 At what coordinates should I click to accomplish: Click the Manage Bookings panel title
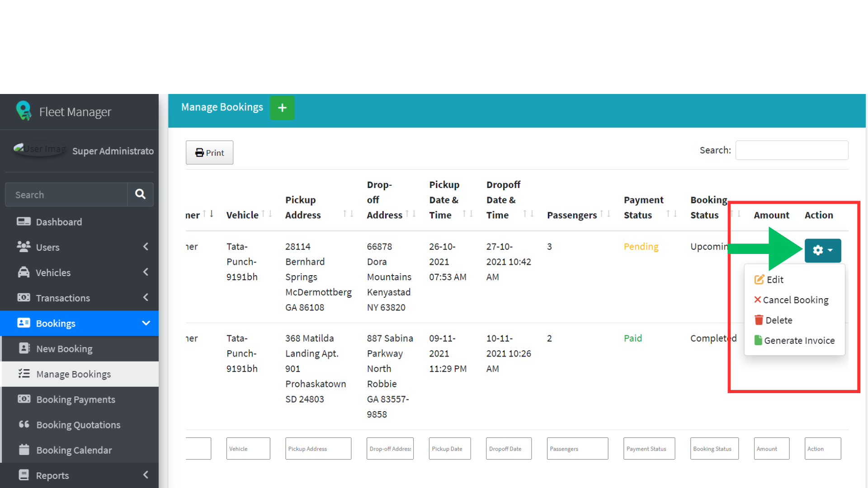pos(222,107)
